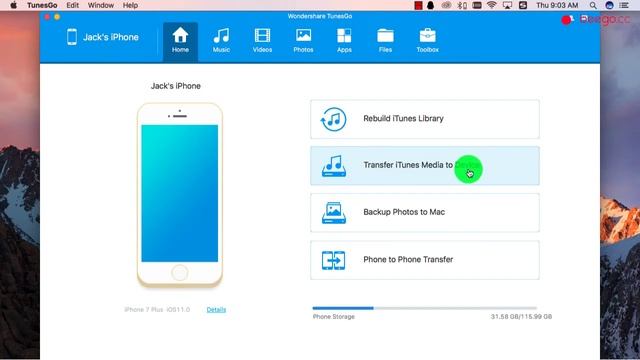Image resolution: width=640 pixels, height=360 pixels.
Task: Click the iPhone preview image
Action: tap(180, 195)
